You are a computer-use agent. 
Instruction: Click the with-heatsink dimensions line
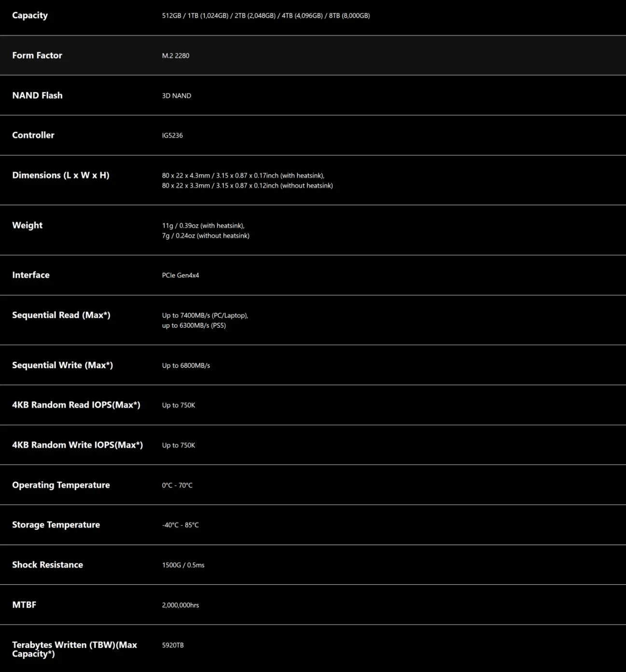pyautogui.click(x=243, y=176)
